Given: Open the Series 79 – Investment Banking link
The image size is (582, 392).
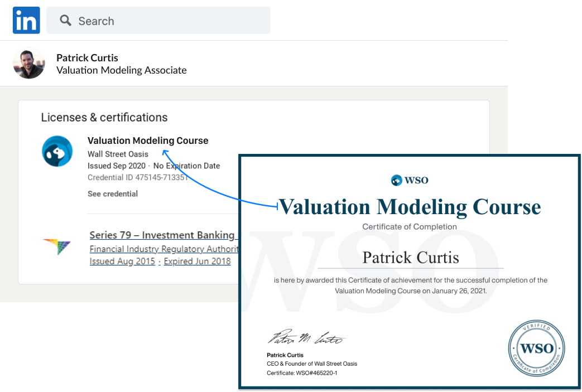Looking at the screenshot, I should pyautogui.click(x=162, y=235).
